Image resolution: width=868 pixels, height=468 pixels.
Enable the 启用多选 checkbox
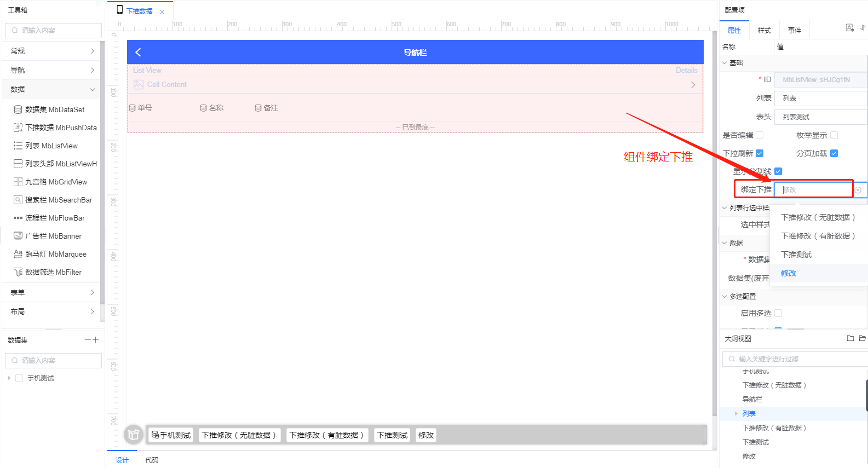tap(778, 313)
